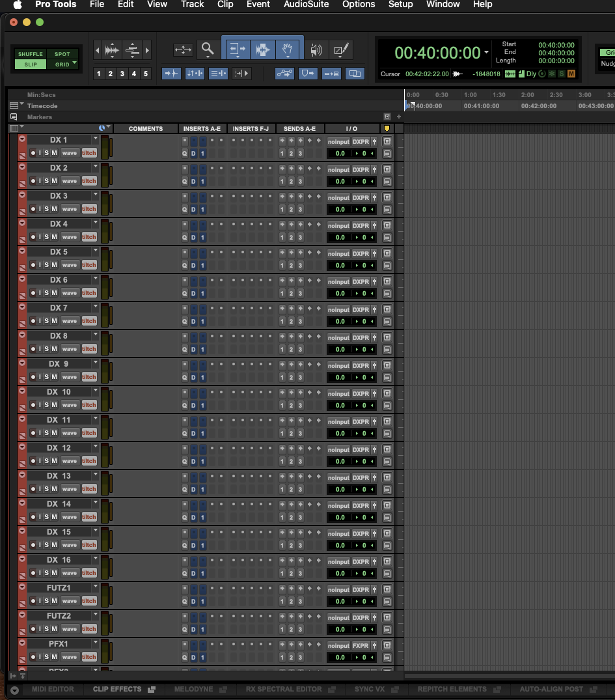
Task: Record-enable the FUTZ1 track
Action: coord(33,600)
